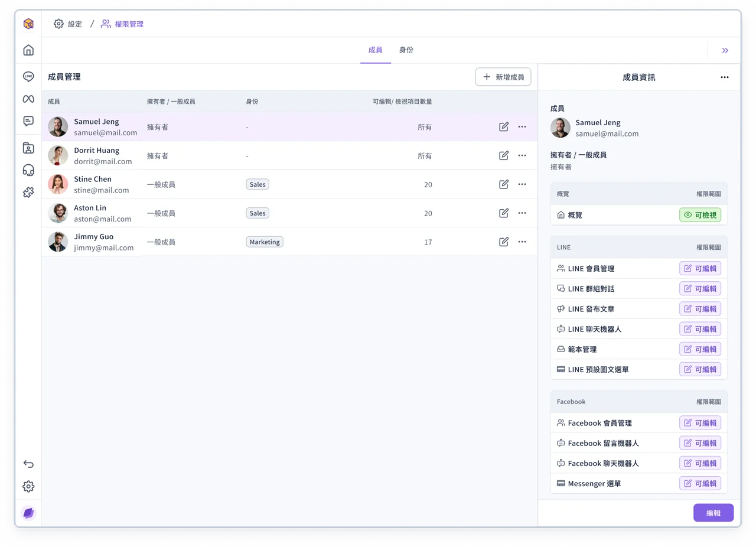Switch to the 身份 tab
This screenshot has height=547, width=756.
[406, 50]
